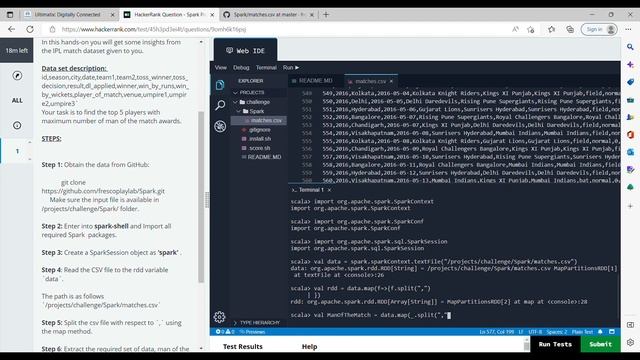Viewport: 640px width, 360px height.
Task: Collapse the Spark folder
Action: coord(239,111)
